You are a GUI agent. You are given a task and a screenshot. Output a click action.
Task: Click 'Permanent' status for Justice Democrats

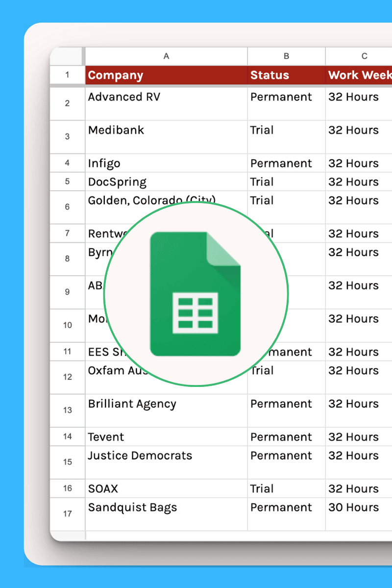click(286, 462)
